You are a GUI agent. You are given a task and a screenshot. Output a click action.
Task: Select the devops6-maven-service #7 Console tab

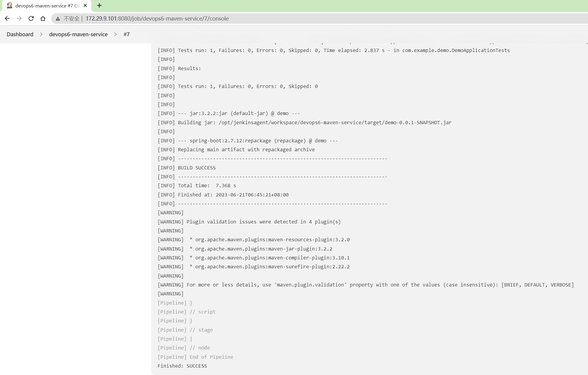[46, 6]
